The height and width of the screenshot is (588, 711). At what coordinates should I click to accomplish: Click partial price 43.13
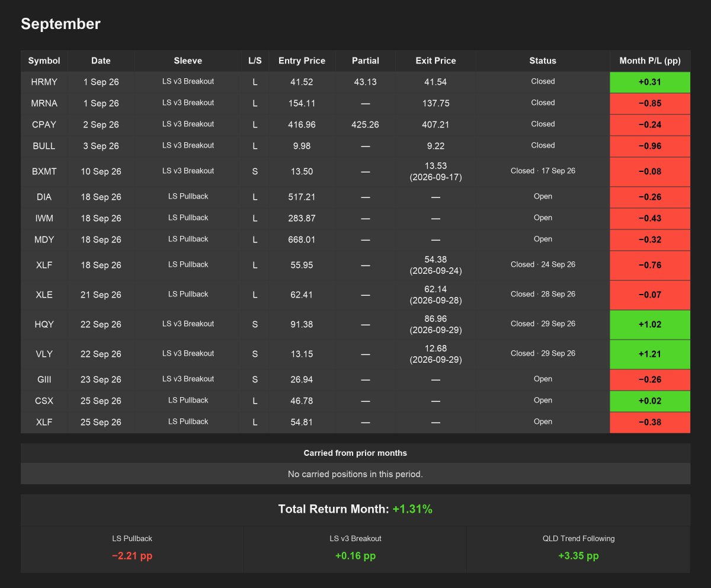(366, 82)
